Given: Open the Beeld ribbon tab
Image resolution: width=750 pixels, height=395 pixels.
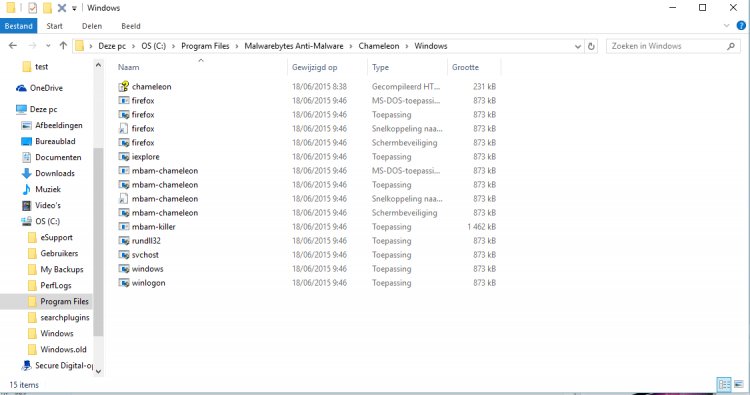Looking at the screenshot, I should click(131, 26).
